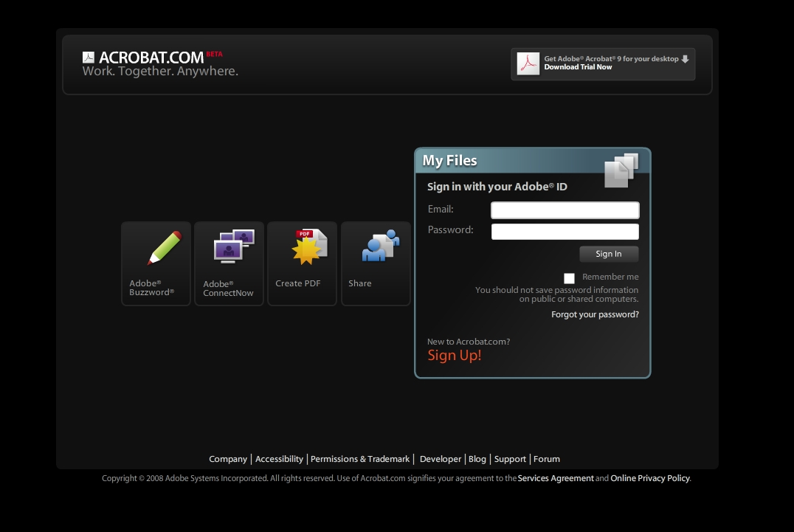Click the download arrow icon in banner
Image resolution: width=794 pixels, height=532 pixels.
[685, 59]
